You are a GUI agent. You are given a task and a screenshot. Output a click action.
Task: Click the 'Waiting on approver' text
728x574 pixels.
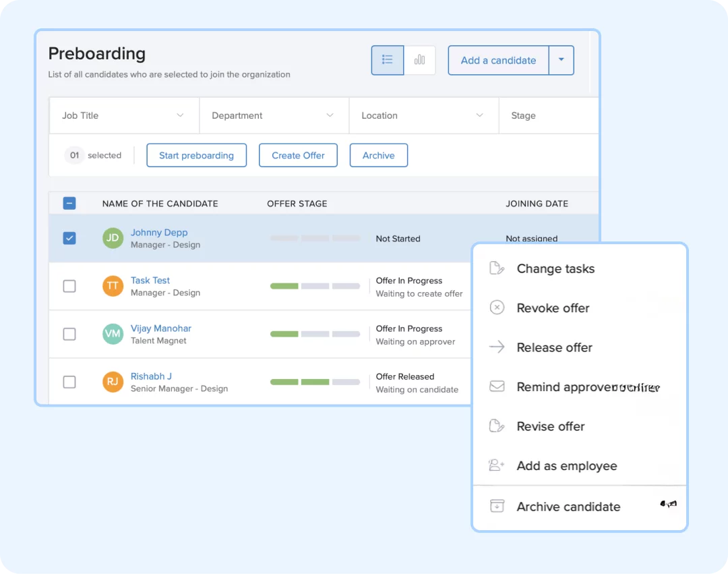click(415, 341)
